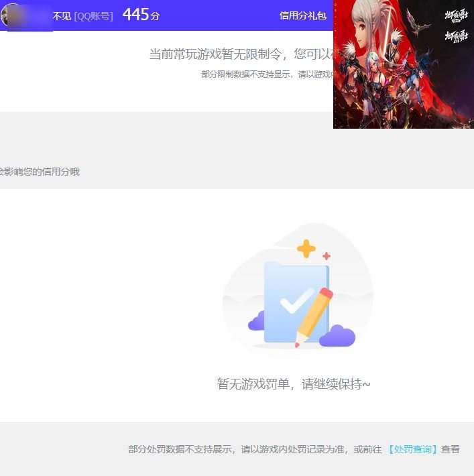
Task: Click the [QQ账号] label
Action: (x=93, y=16)
